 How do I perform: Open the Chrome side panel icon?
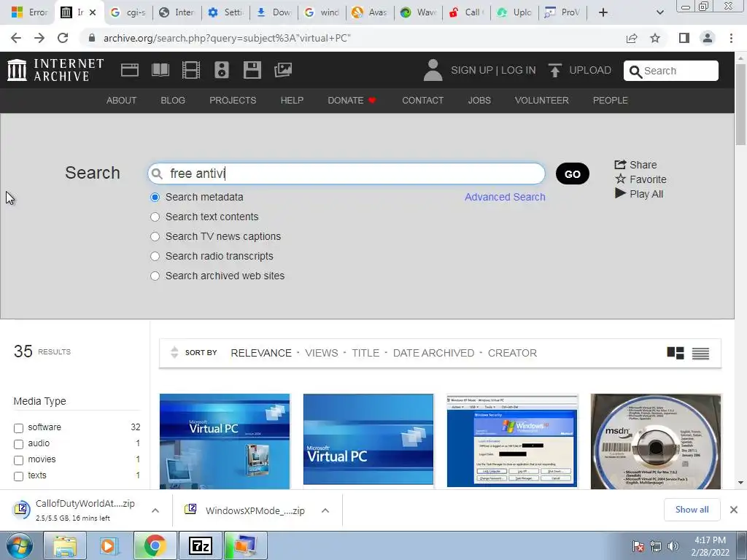(x=684, y=38)
